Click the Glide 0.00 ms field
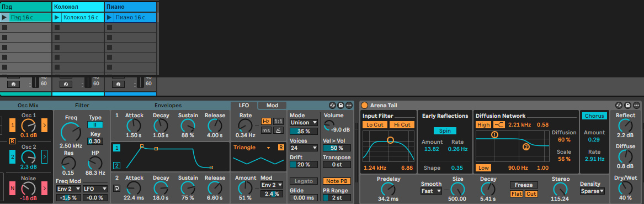 click(304, 198)
